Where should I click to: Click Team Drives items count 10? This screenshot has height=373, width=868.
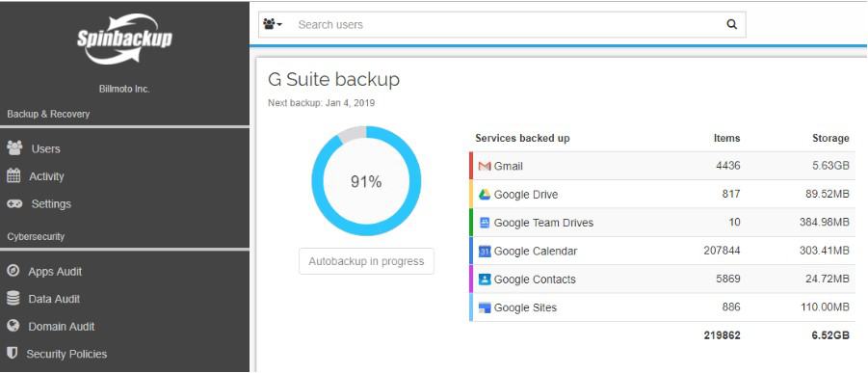735,223
